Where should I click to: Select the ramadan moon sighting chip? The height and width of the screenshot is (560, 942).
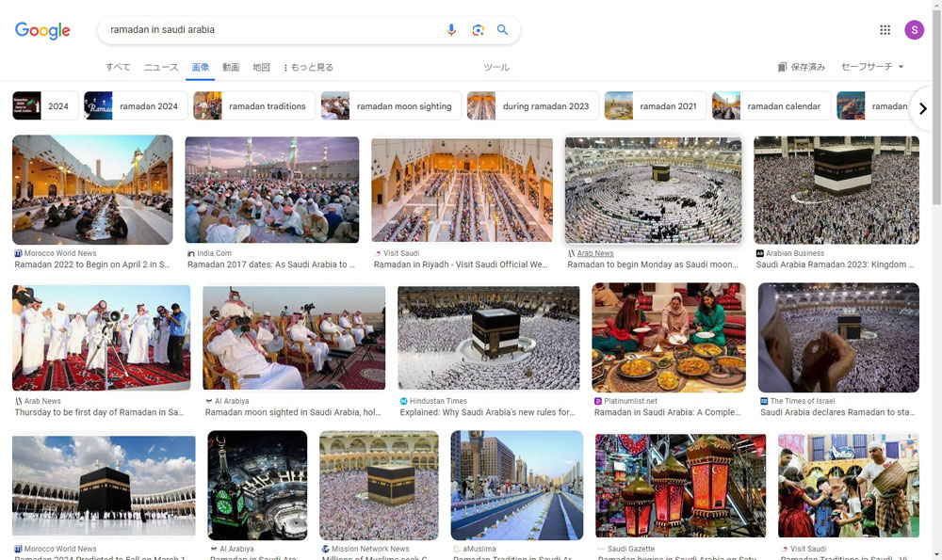coord(391,106)
